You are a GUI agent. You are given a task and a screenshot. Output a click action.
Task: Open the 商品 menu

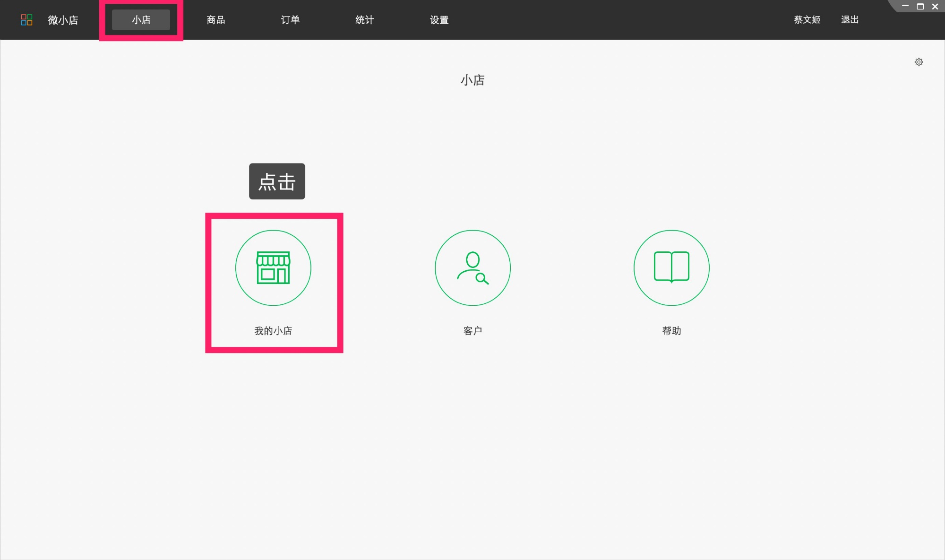tap(215, 19)
